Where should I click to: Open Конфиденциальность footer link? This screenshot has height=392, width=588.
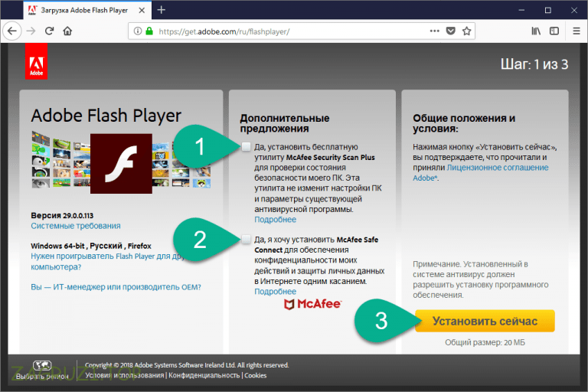click(204, 375)
